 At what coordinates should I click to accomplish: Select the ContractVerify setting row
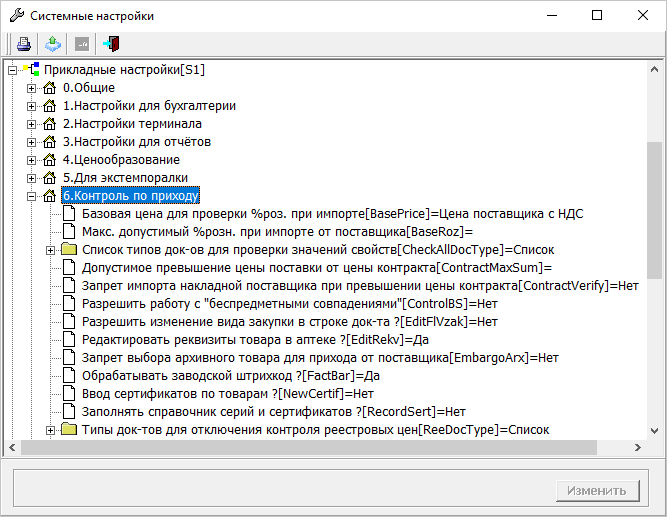[x=360, y=286]
